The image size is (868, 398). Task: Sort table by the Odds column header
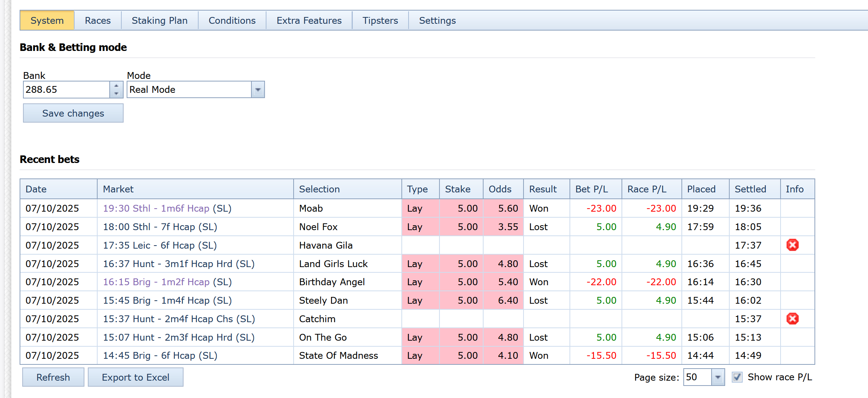coord(500,189)
